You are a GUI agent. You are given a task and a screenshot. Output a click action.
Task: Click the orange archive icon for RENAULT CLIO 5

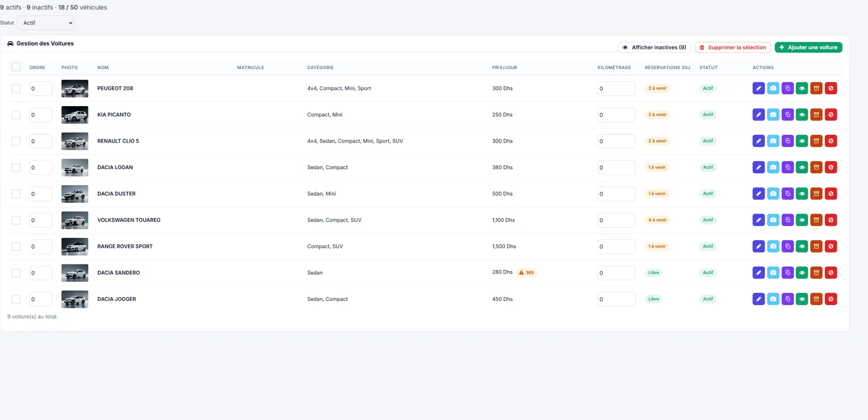pos(816,141)
